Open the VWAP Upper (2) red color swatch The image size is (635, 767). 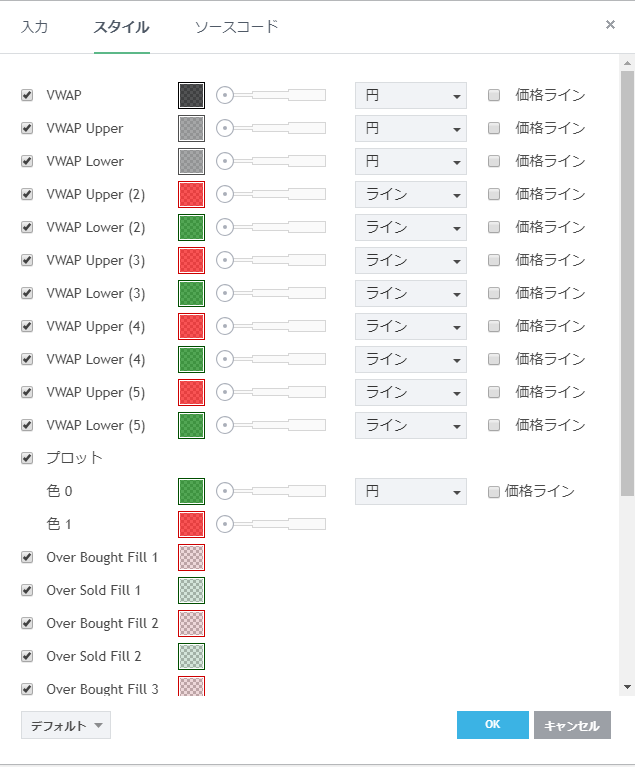click(x=191, y=194)
